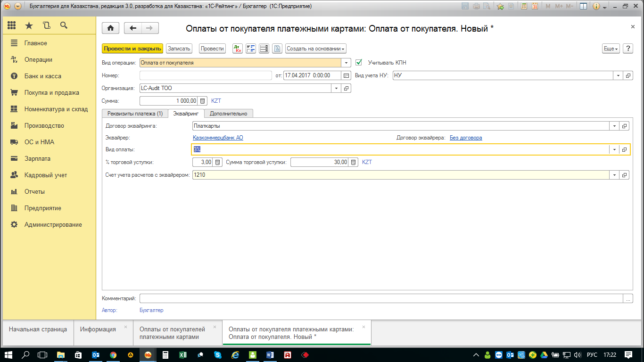Open the calculator in the title bar
Screen dimensions: 644x362
click(523, 7)
